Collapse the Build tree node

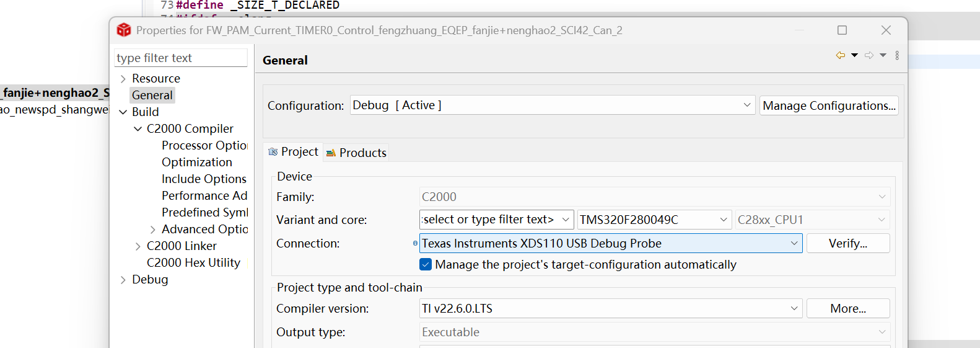point(123,112)
